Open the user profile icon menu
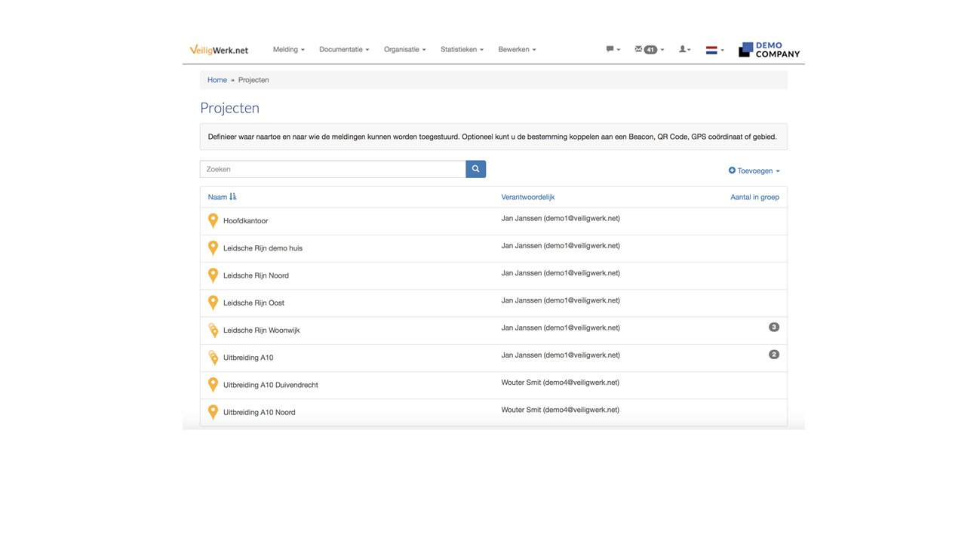 pyautogui.click(x=684, y=50)
